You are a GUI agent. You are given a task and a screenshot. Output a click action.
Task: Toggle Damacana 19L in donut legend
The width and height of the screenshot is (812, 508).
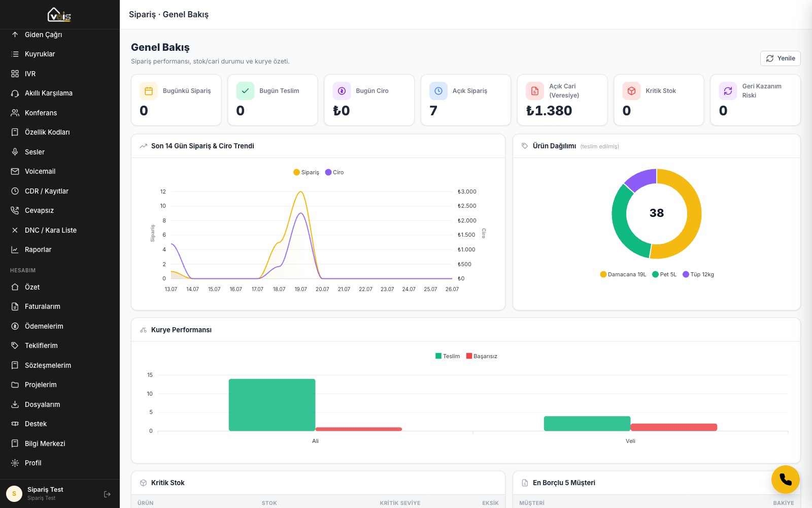coord(623,274)
